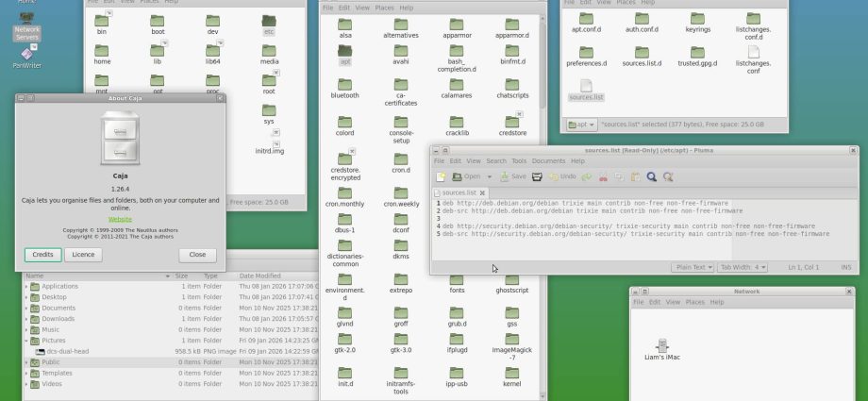Select the bluetooth folder
Viewport: 868px width, 401px height.
(345, 89)
